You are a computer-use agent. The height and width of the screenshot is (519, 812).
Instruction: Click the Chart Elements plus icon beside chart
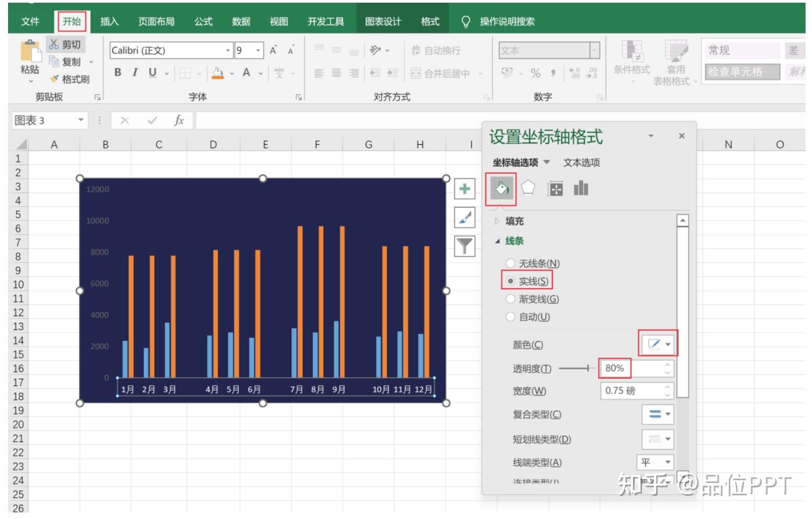[x=464, y=189]
